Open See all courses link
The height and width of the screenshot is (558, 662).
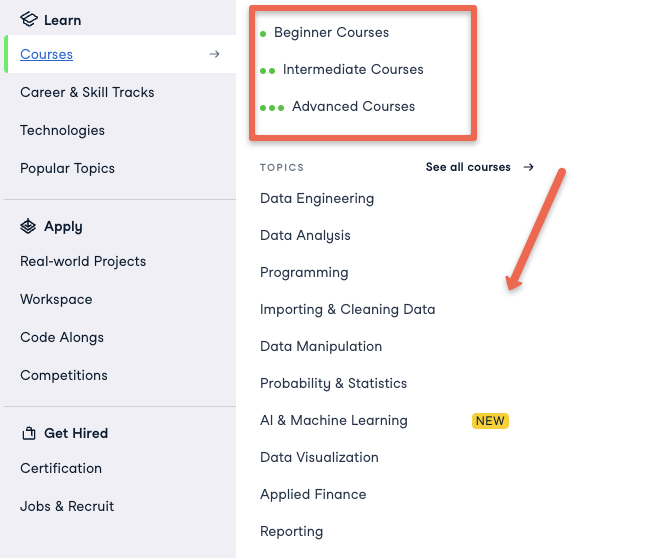[468, 167]
